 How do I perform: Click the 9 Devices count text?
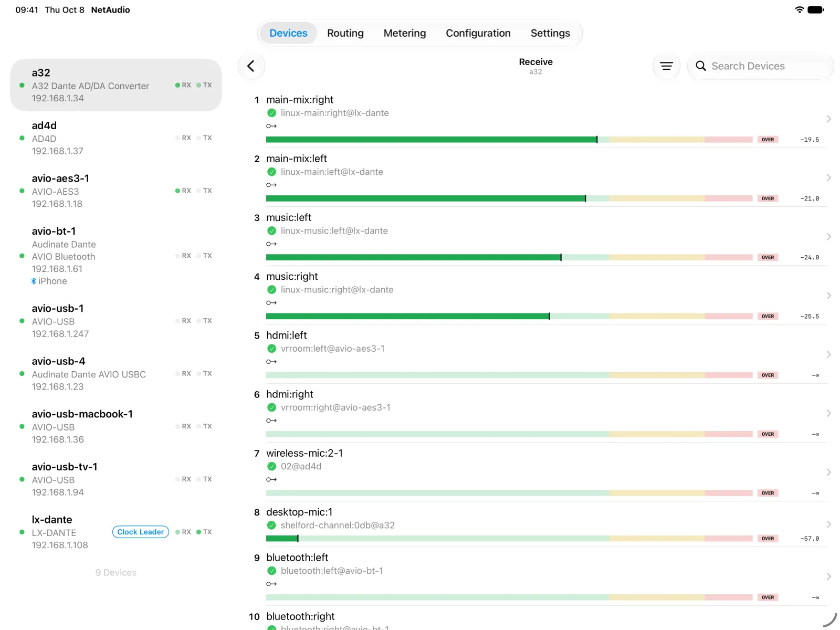tap(116, 573)
